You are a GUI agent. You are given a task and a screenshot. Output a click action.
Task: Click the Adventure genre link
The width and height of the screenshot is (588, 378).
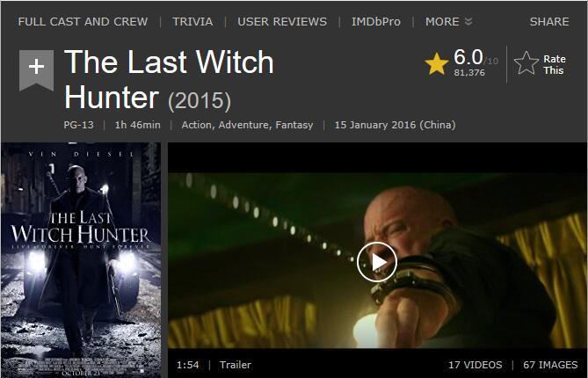[x=244, y=125]
